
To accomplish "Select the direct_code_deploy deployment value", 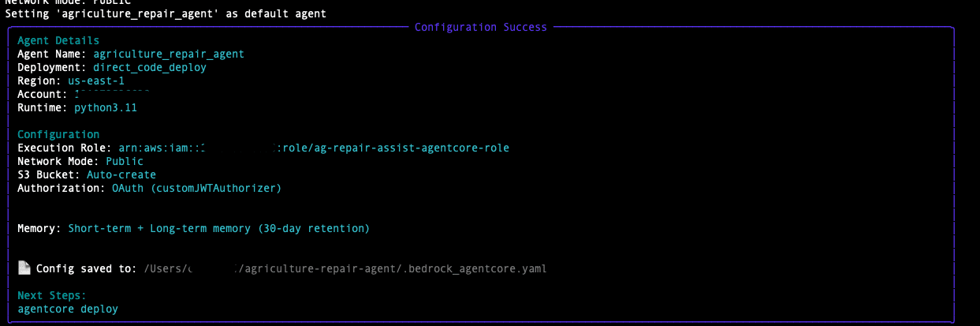I will (150, 67).
